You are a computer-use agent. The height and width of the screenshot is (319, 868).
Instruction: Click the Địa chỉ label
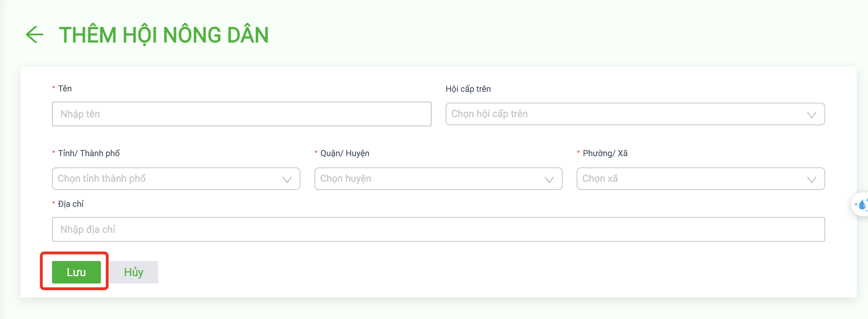click(71, 204)
